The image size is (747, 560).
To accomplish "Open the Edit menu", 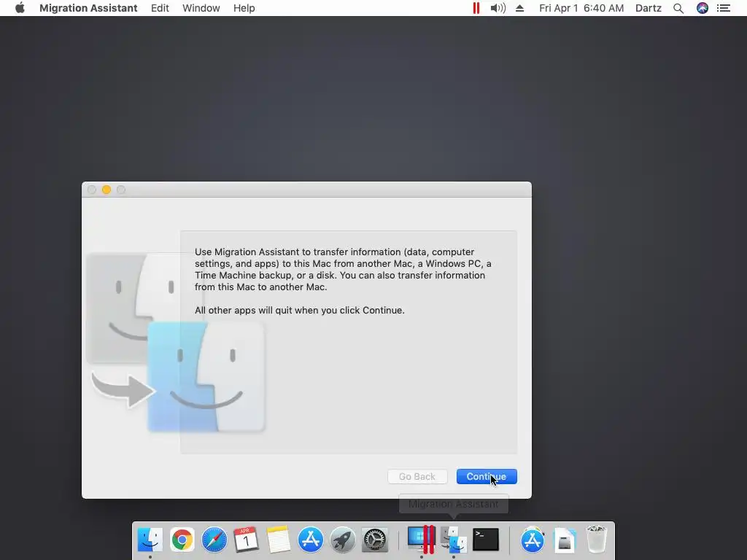I will (160, 8).
